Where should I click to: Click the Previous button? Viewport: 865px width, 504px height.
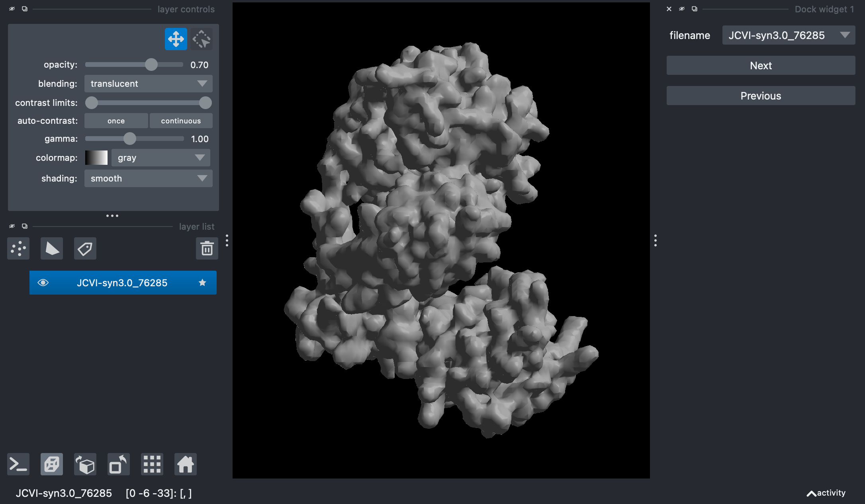760,96
